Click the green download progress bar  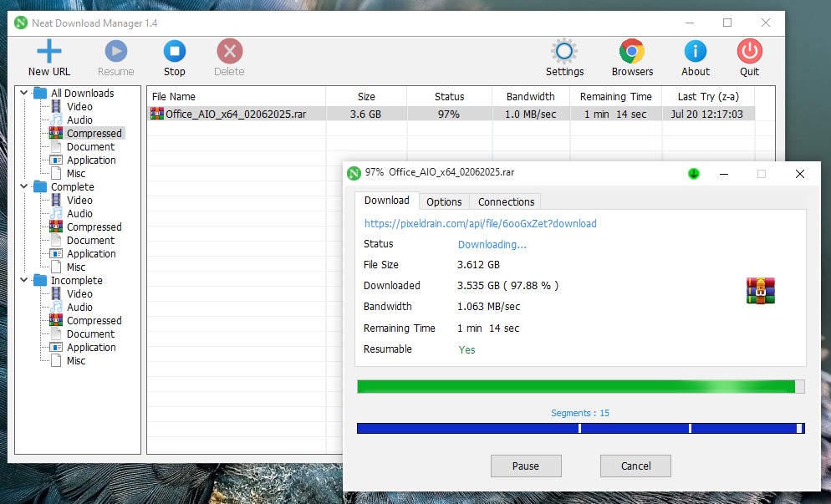[581, 386]
